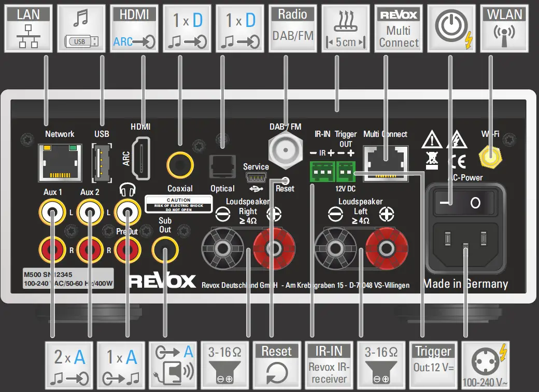
Task: Select the subwoofer analog out tile
Action: pyautogui.click(x=173, y=365)
